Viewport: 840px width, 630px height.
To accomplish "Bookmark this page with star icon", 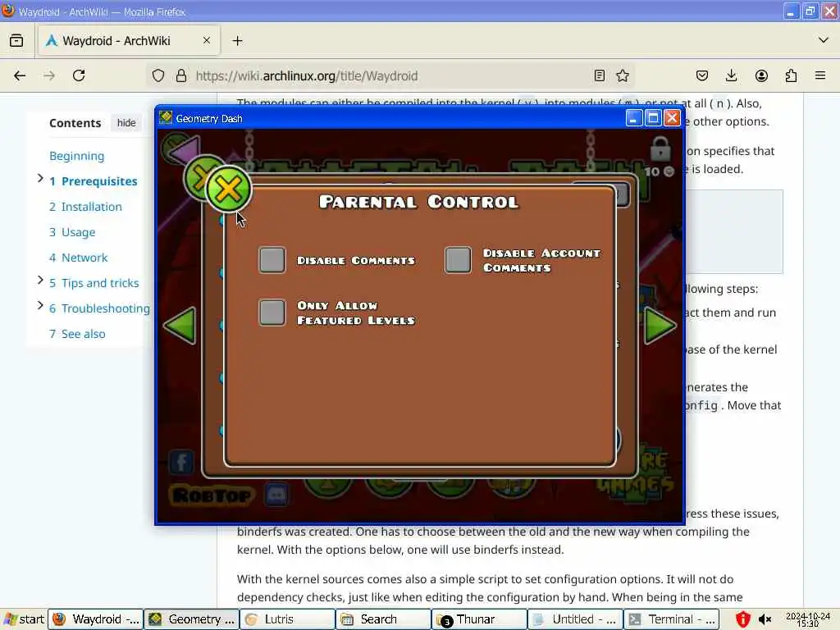I will tap(623, 75).
